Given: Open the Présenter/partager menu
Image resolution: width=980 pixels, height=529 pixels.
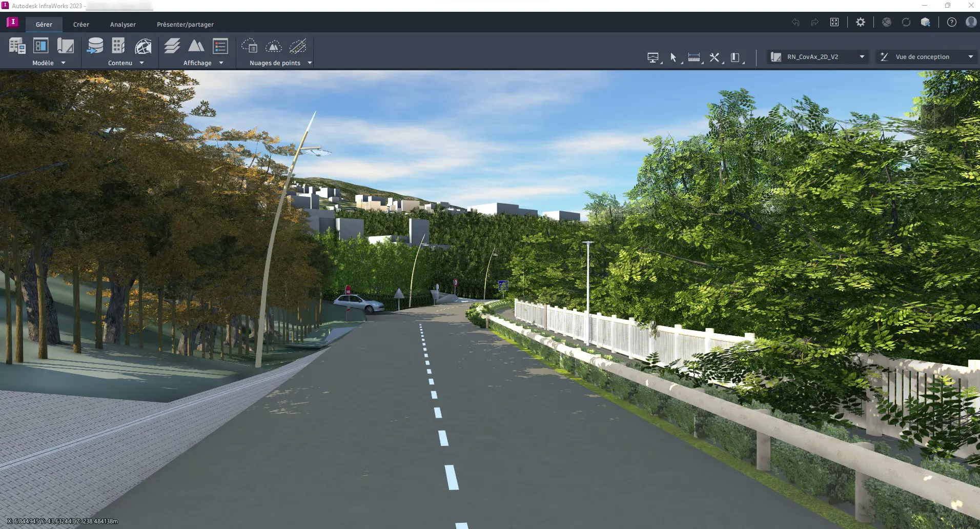Looking at the screenshot, I should tap(185, 24).
